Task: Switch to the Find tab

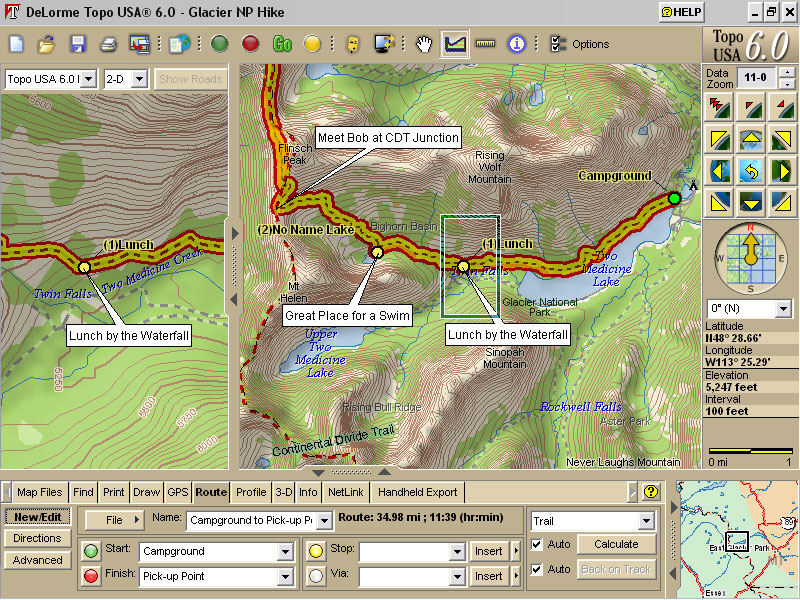Action: 83,492
